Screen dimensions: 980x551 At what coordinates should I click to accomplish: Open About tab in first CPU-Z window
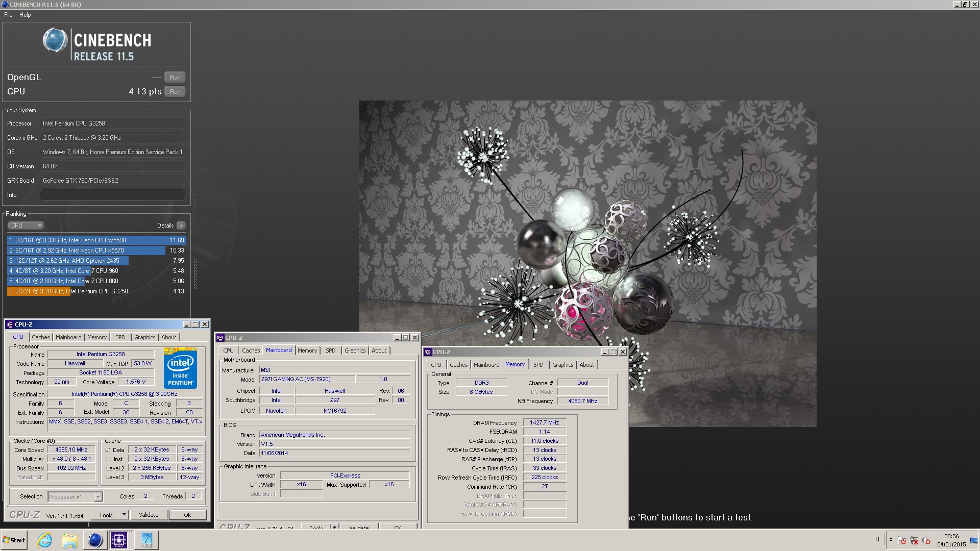point(169,337)
